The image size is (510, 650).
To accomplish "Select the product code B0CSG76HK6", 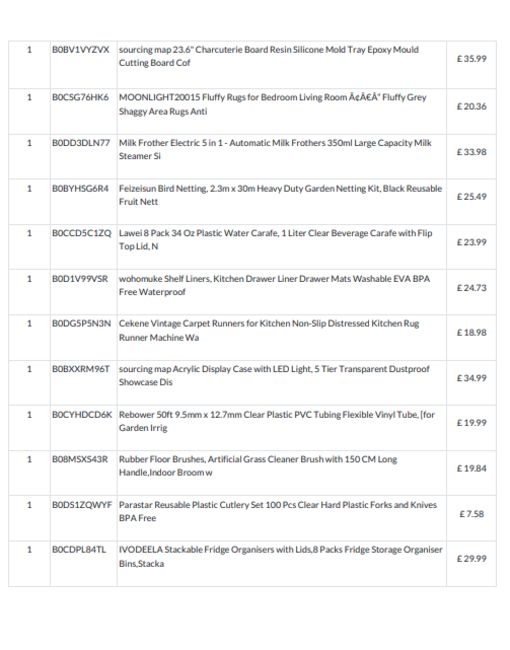I will coord(80,97).
